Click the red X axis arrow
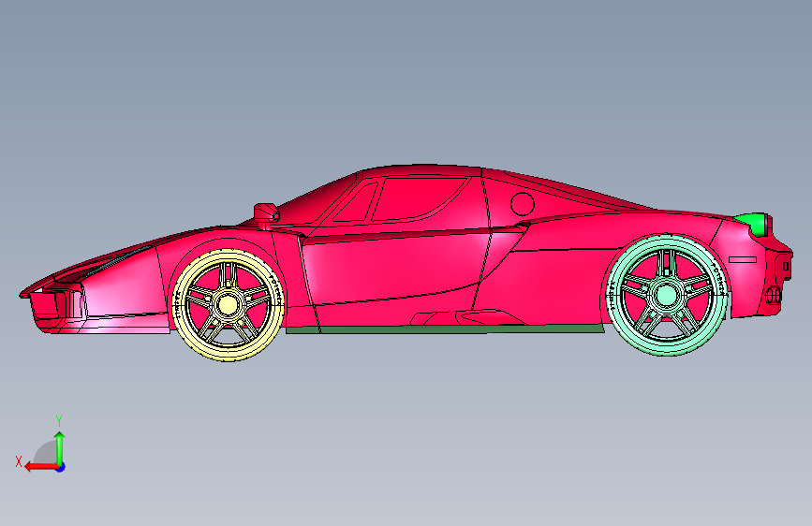 [41, 467]
